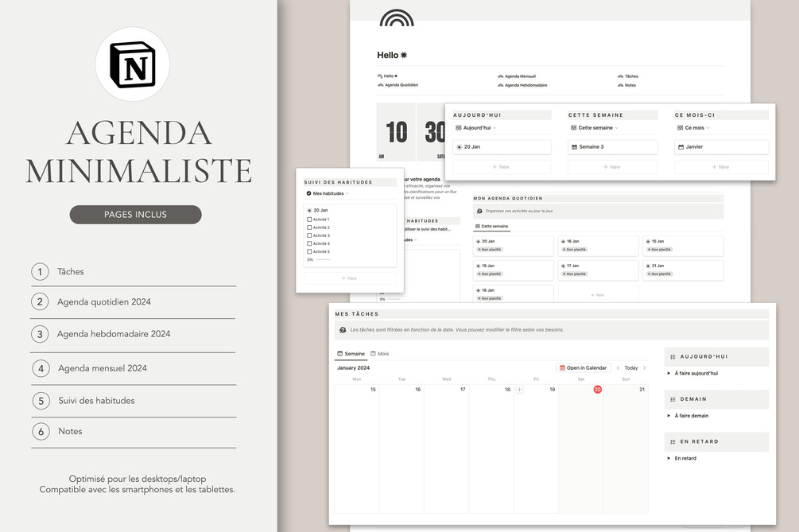Click the Today button in calendar
This screenshot has height=532, width=799.
[630, 368]
